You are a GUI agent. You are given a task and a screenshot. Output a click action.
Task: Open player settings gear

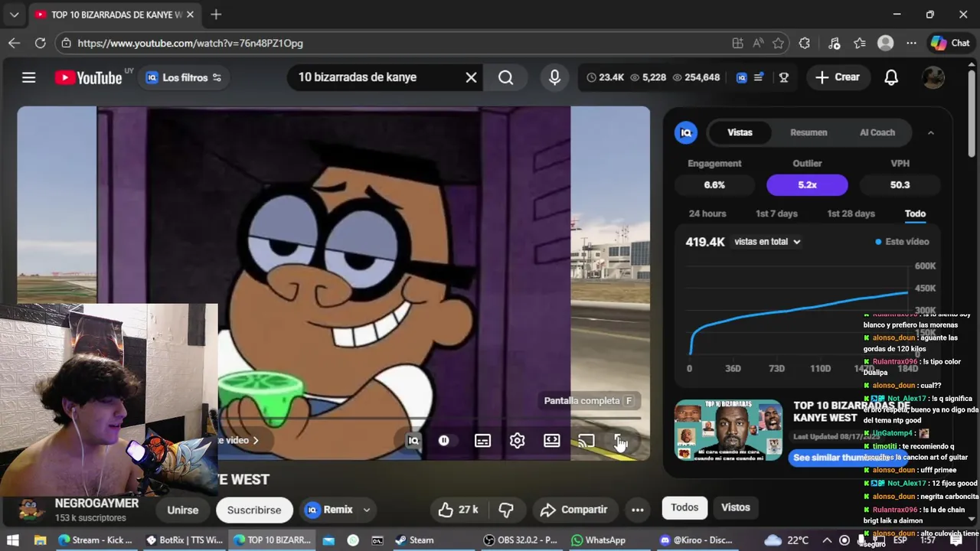click(x=518, y=441)
